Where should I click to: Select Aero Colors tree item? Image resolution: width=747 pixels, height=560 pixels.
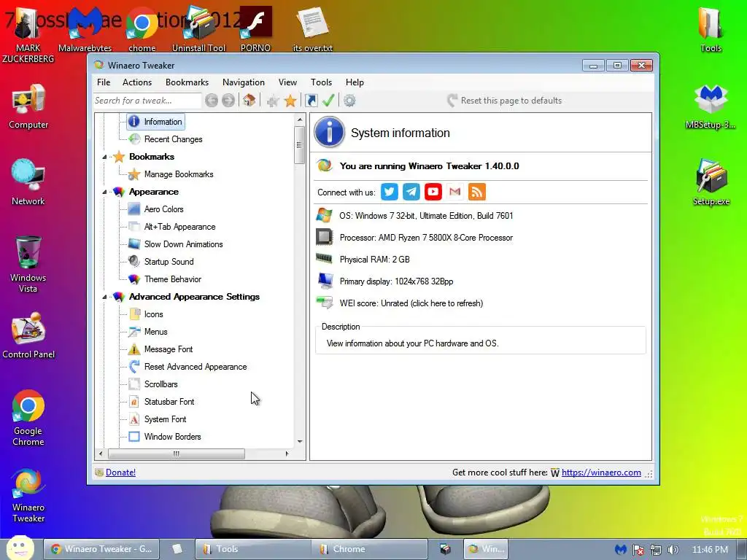point(164,209)
